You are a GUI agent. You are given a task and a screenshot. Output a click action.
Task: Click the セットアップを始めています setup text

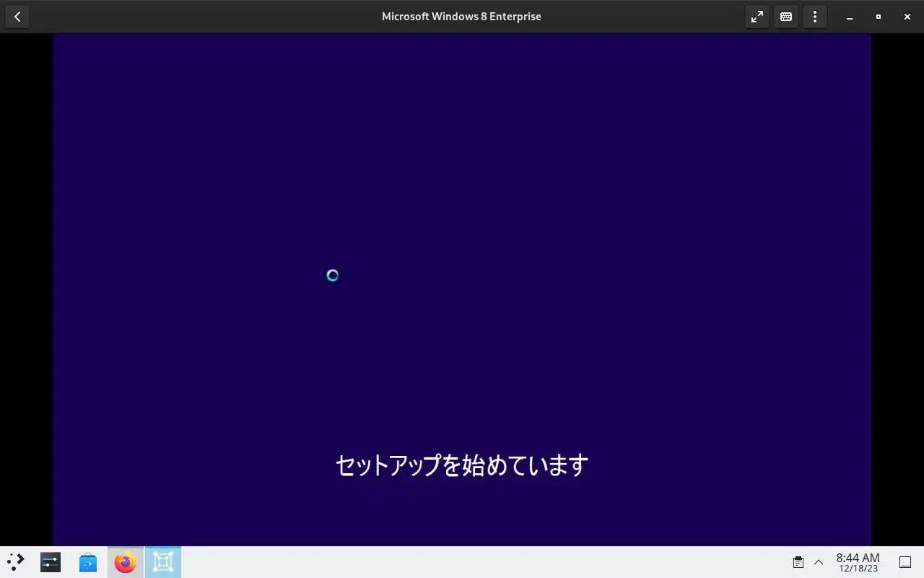462,465
